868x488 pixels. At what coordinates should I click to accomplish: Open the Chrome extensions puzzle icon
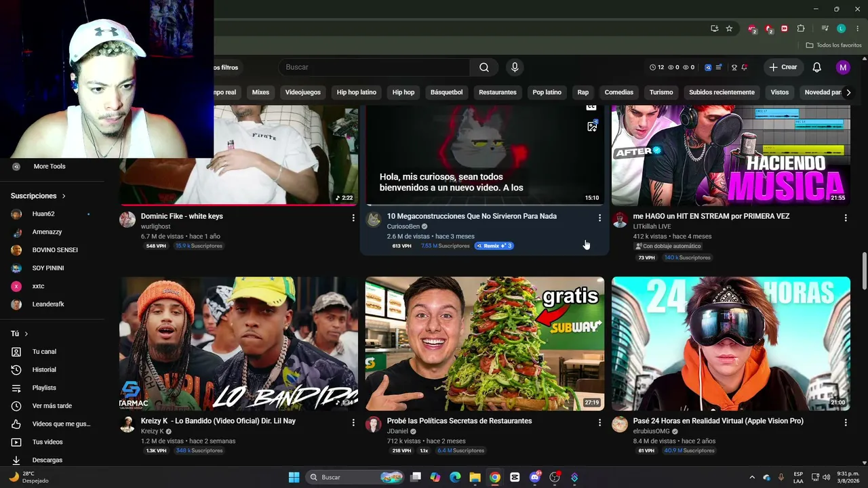click(x=801, y=28)
